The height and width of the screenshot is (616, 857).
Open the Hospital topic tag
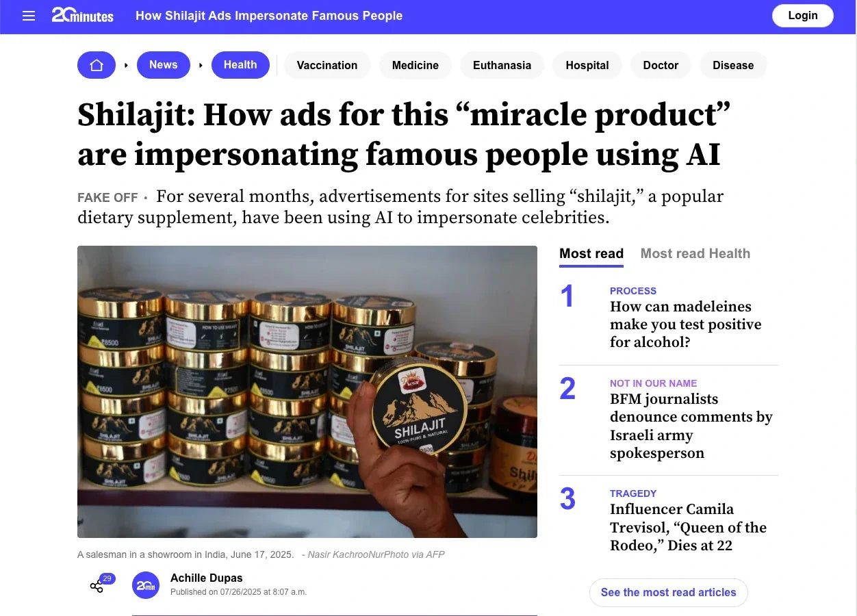pos(587,66)
